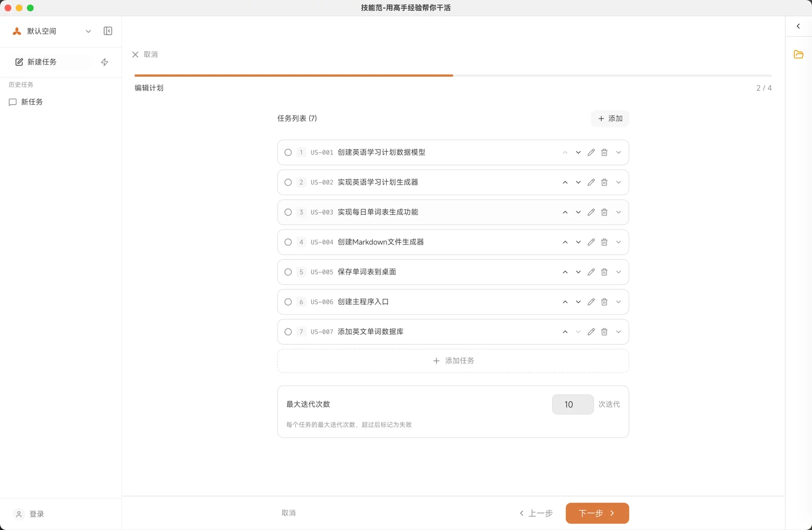
Task: Open the 新任务 history item
Action: pos(32,102)
